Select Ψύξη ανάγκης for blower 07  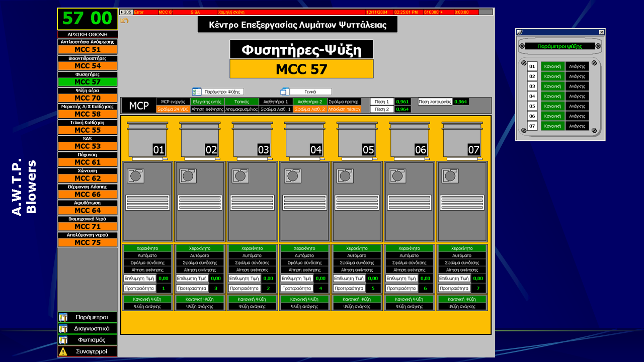(x=462, y=306)
